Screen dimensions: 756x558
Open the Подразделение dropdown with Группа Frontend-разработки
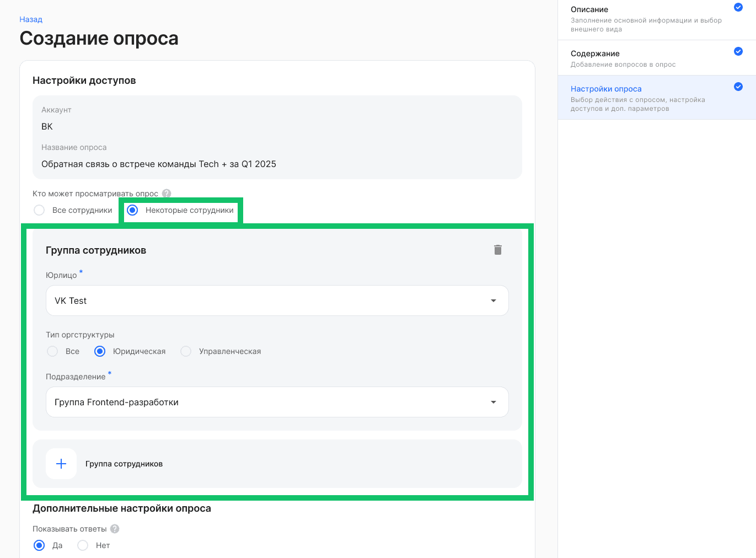click(x=276, y=402)
